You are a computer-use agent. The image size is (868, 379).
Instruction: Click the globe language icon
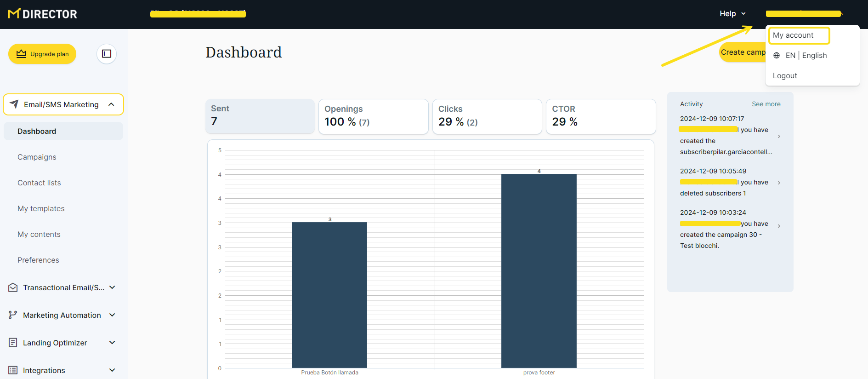(x=777, y=56)
